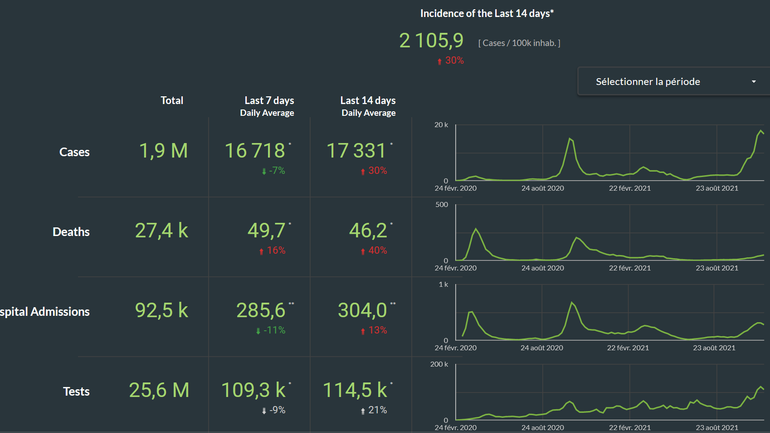Viewport: 770px width, 433px height.
Task: Click green down arrow beside Admissions -11%
Action: 259,330
